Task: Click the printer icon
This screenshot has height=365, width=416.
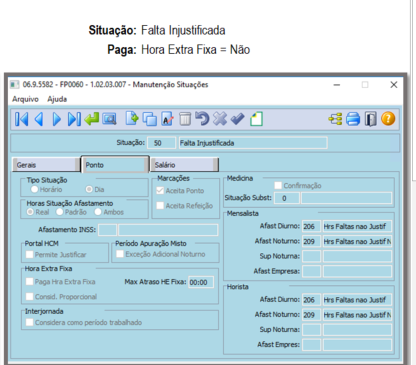Action: pyautogui.click(x=353, y=119)
